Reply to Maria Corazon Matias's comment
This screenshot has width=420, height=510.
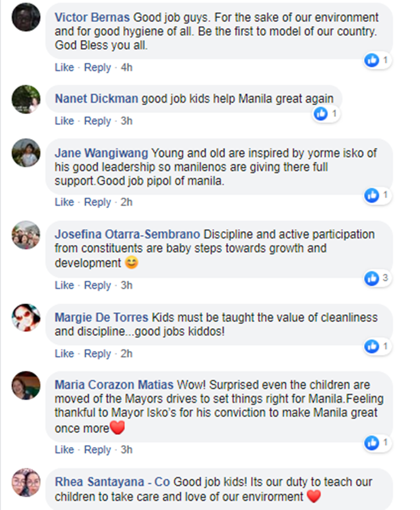(97, 450)
